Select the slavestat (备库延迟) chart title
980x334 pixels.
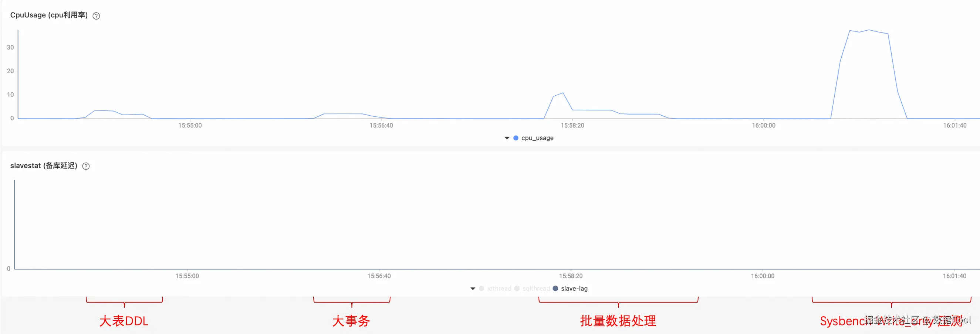(44, 166)
